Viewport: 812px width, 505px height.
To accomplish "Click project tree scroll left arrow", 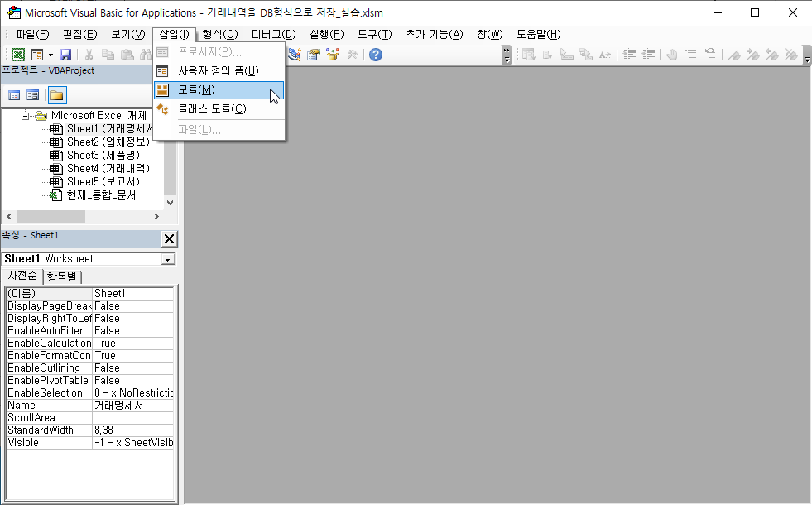I will (x=9, y=217).
